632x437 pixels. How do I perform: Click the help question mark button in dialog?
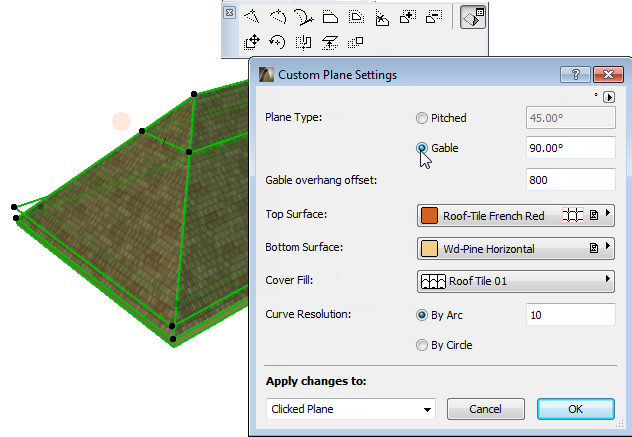[x=575, y=75]
